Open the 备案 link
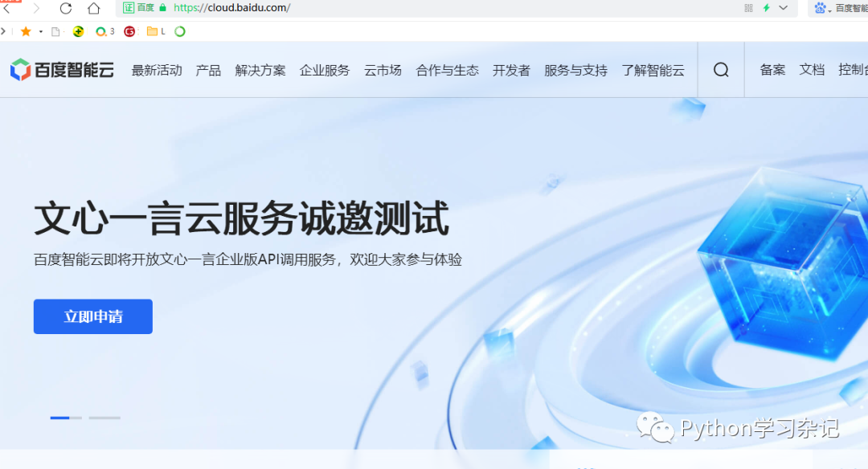This screenshot has width=868, height=469. tap(772, 70)
